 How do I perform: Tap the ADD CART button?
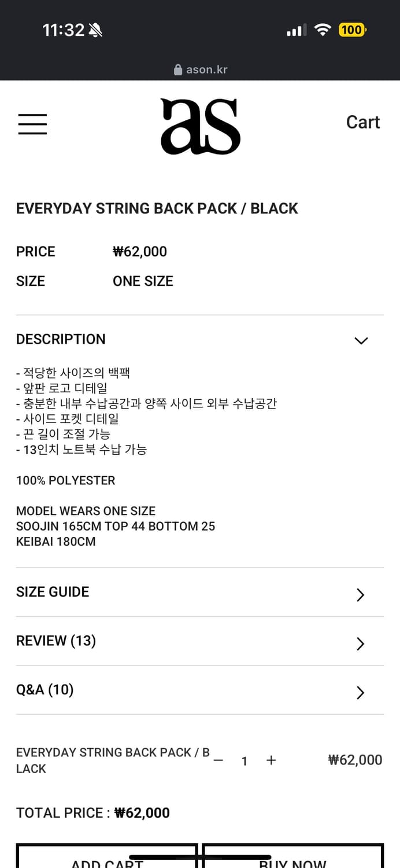tap(106, 861)
